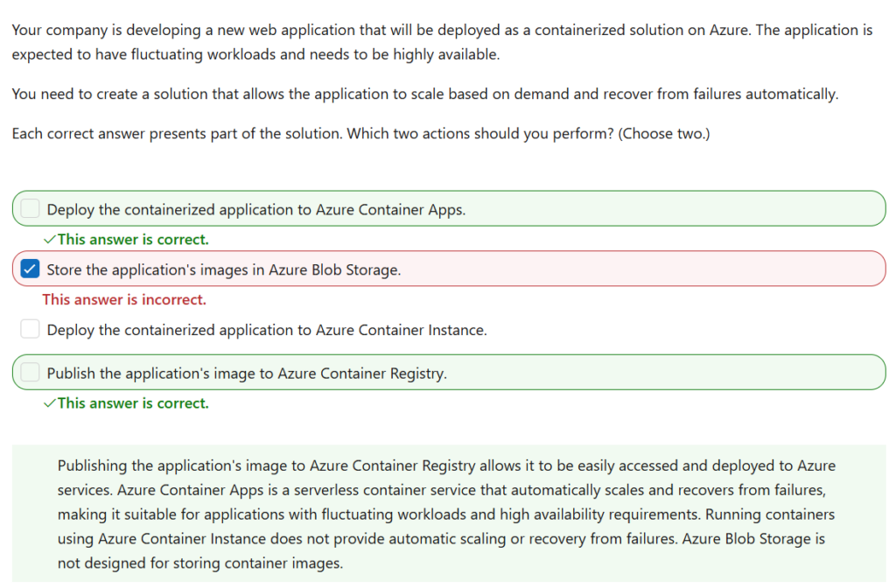Screen dimensions: 896x588
Task: Tick the Azure Container Instance checkbox
Action: point(30,329)
